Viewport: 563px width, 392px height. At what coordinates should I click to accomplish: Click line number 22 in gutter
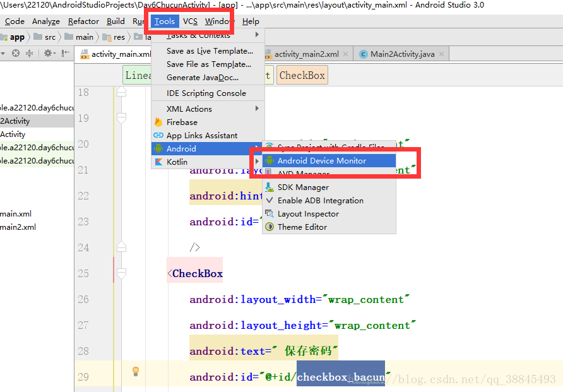click(83, 196)
